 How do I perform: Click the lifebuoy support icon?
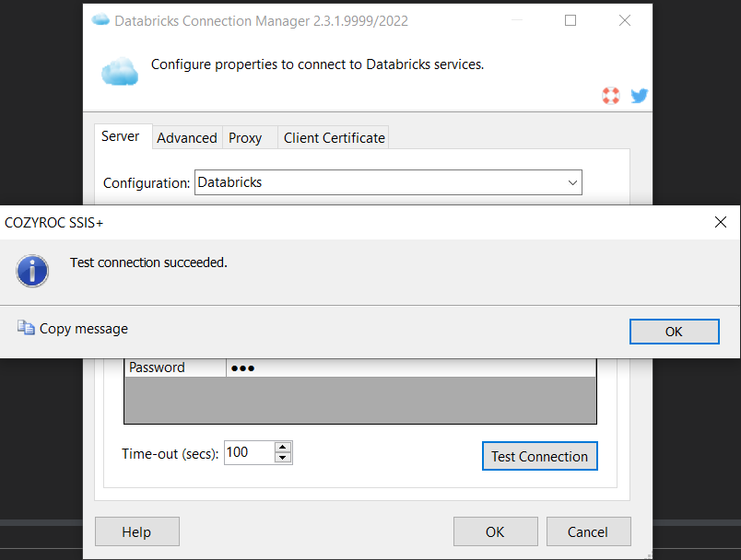pyautogui.click(x=611, y=96)
